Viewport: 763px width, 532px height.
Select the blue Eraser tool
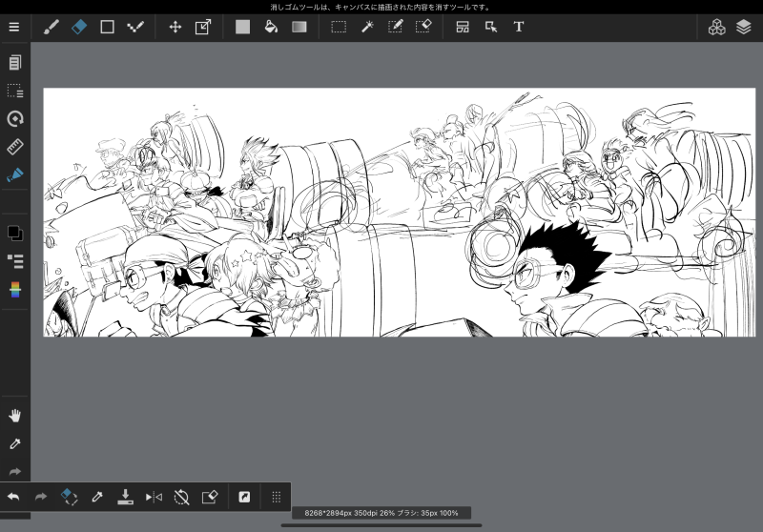point(79,27)
